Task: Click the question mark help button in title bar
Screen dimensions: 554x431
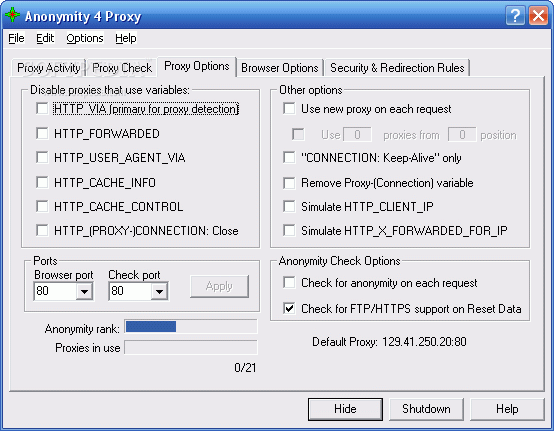Action: [515, 16]
